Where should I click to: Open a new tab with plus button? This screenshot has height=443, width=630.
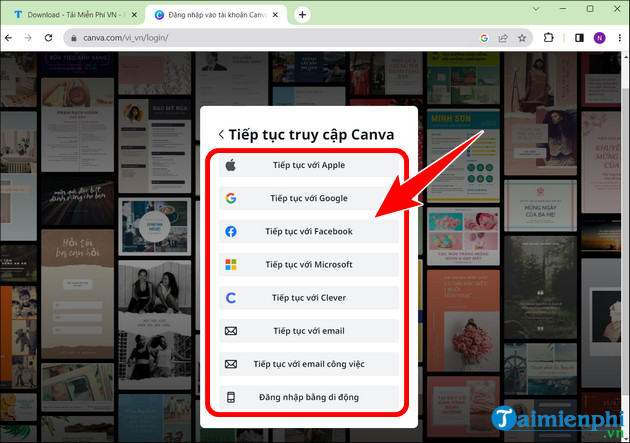[x=302, y=15]
